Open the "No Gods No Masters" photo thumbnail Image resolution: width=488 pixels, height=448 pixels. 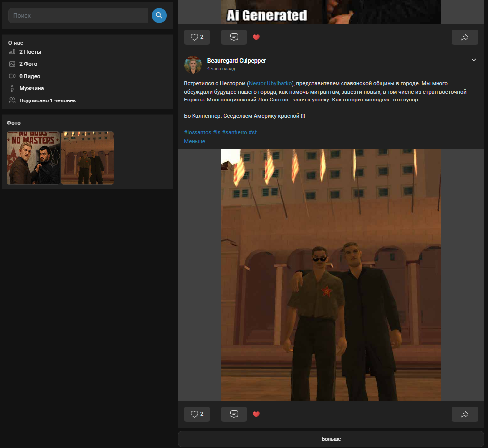tap(33, 158)
